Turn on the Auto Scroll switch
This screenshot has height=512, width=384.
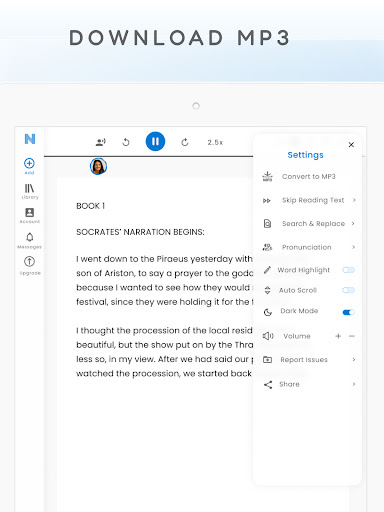coord(348,290)
